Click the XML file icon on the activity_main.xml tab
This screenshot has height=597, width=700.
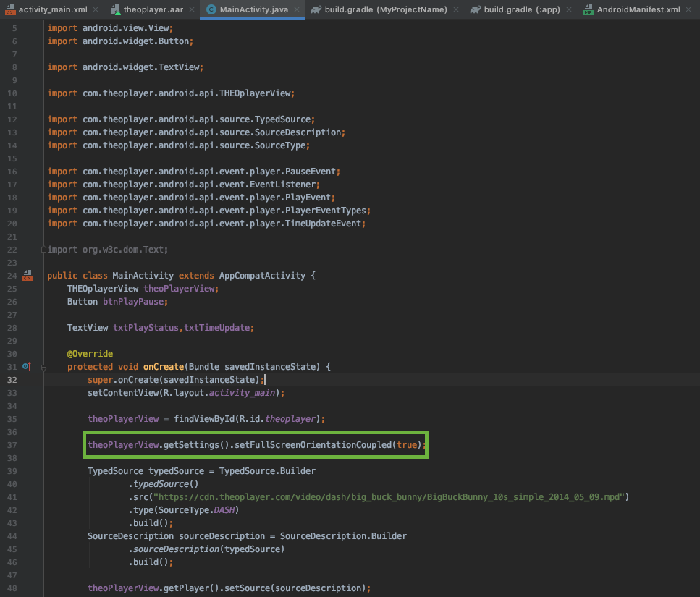coord(9,9)
